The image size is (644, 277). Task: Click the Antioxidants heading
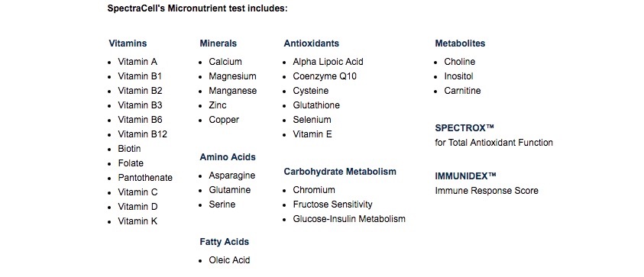pyautogui.click(x=312, y=43)
